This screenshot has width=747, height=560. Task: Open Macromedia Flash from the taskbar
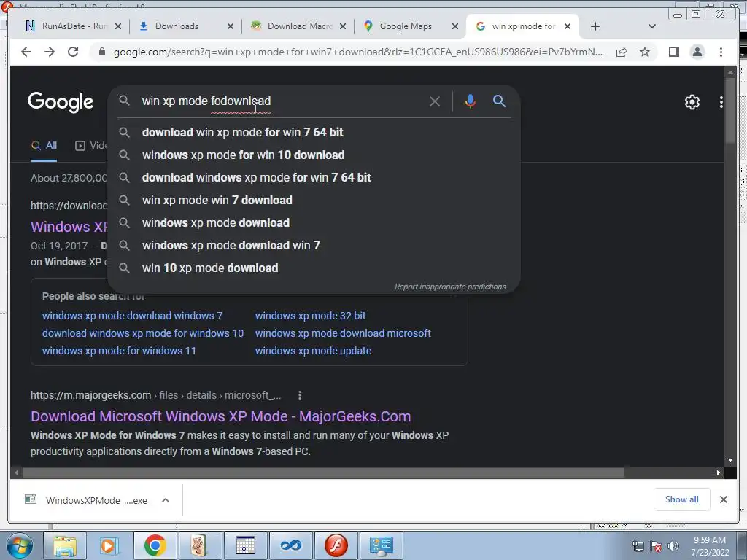click(x=336, y=545)
